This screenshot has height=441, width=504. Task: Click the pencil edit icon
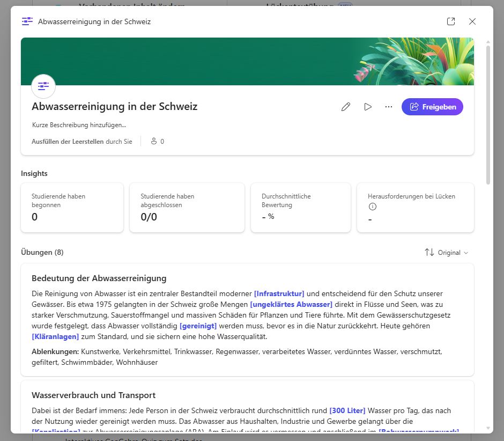[346, 107]
